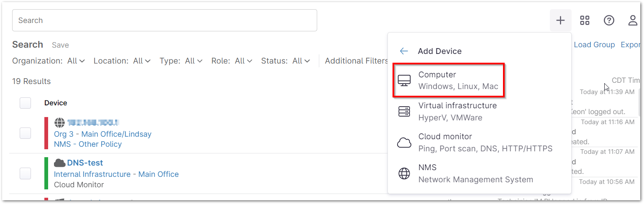The image size is (644, 204).
Task: Choose Cloud monitor menu entry
Action: click(x=485, y=143)
